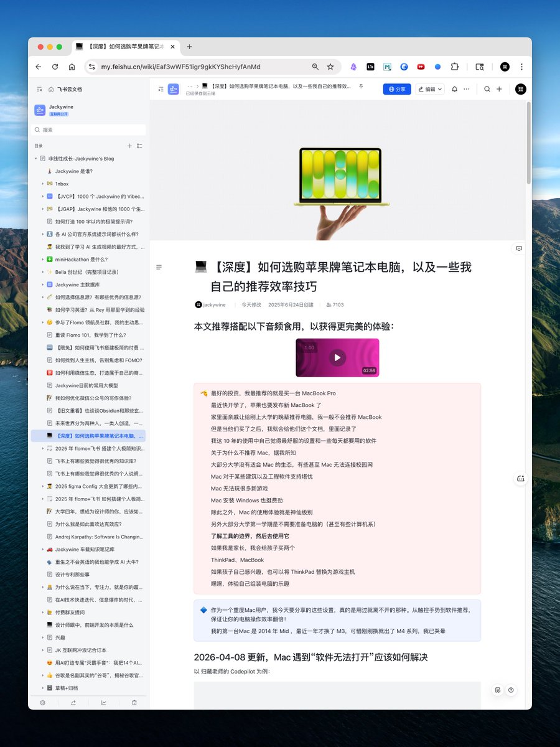The width and height of the screenshot is (560, 747).
Task: Click the 飞书云文档 label in sidebar
Action: pyautogui.click(x=70, y=89)
